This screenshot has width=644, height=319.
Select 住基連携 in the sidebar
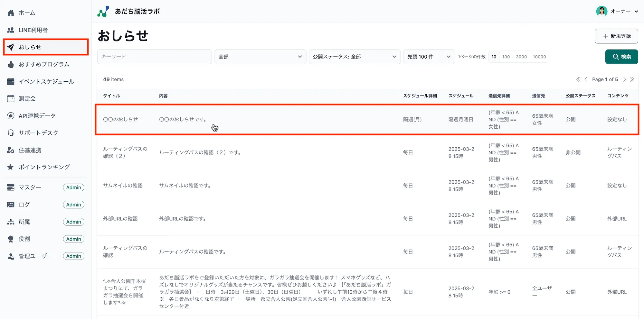coord(30,150)
